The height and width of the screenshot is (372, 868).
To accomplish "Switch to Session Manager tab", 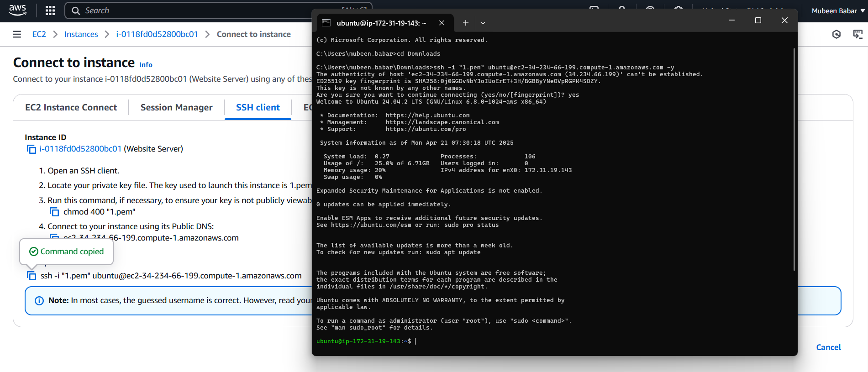I will (176, 107).
